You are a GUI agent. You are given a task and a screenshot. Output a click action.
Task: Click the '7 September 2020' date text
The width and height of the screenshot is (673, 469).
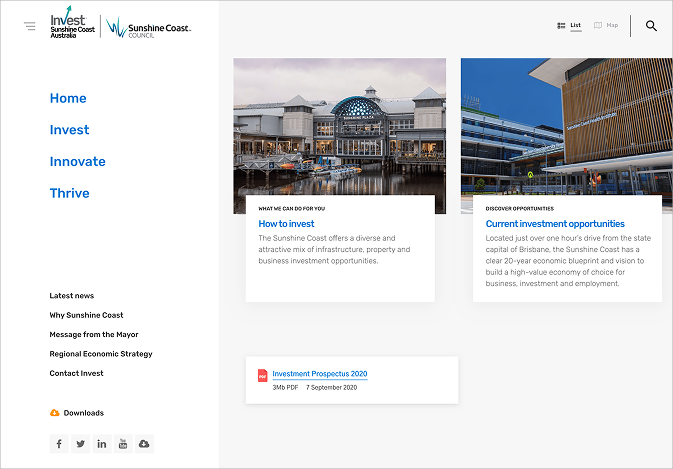point(331,387)
